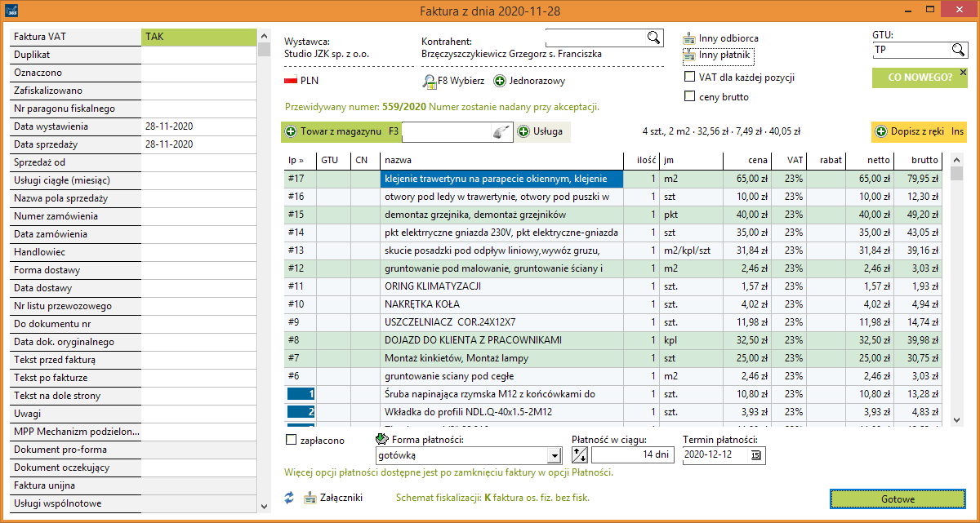The width and height of the screenshot is (980, 523).
Task: Click the left properties panel scrollbar thumb
Action: (x=264, y=49)
